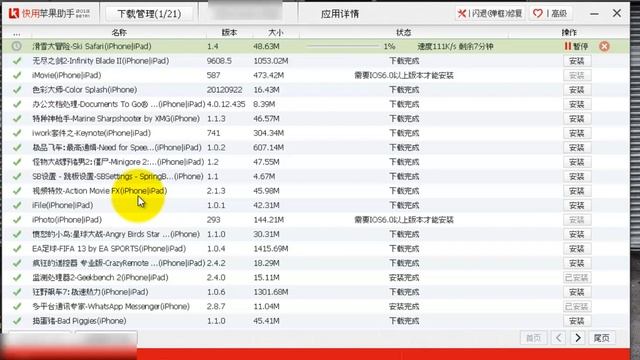This screenshot has height=360, width=640.
Task: Click the disabled install button for iMovie
Action: point(577,75)
